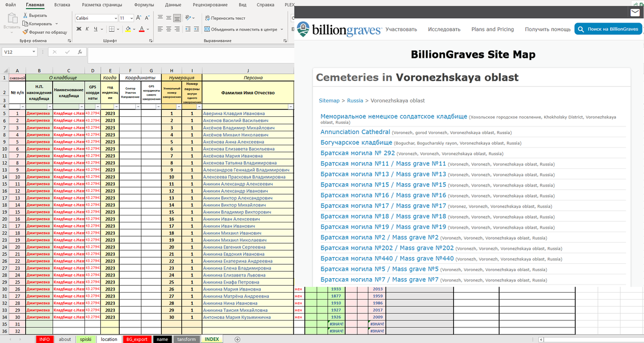Increase font size with the larger A icon

(x=140, y=18)
